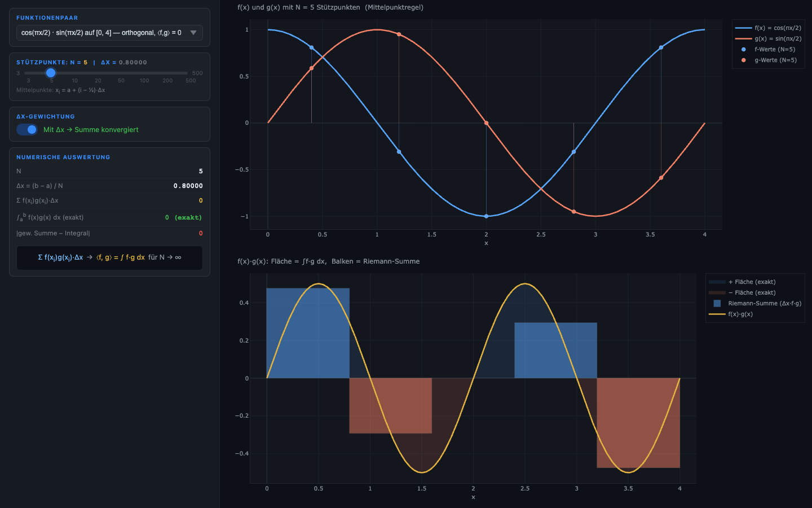Hide the Riemann-Summe (Δx·f·g) legend entry

tap(755, 303)
